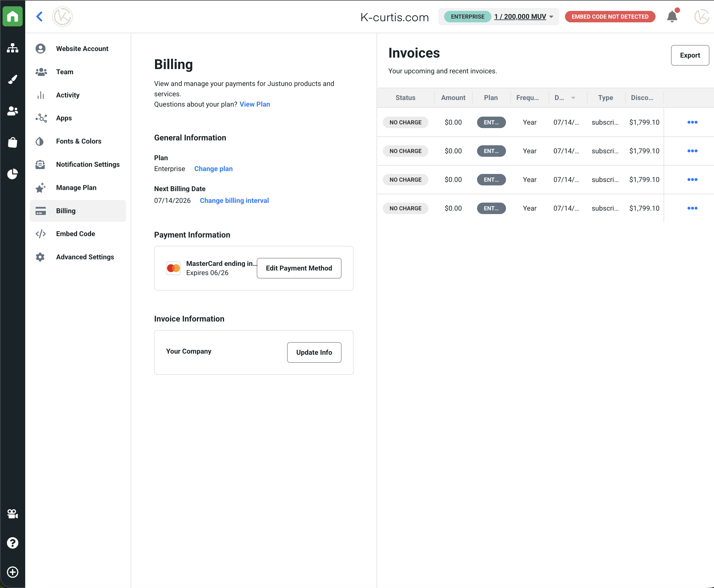
Task: Click the Change billing interval link
Action: coord(234,201)
